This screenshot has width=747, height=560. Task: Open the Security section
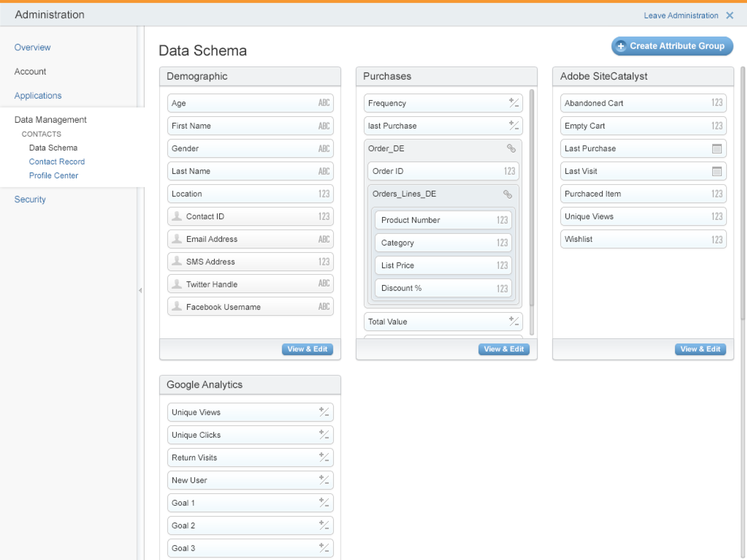click(x=30, y=199)
